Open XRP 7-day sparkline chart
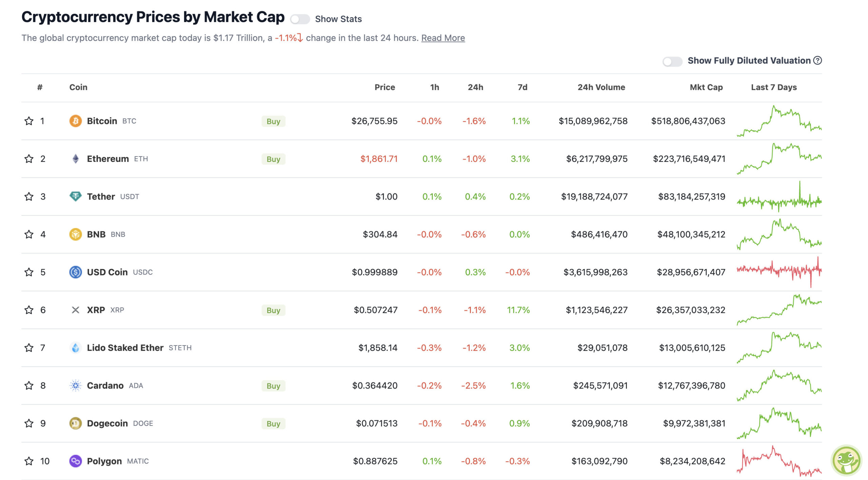 coord(779,310)
